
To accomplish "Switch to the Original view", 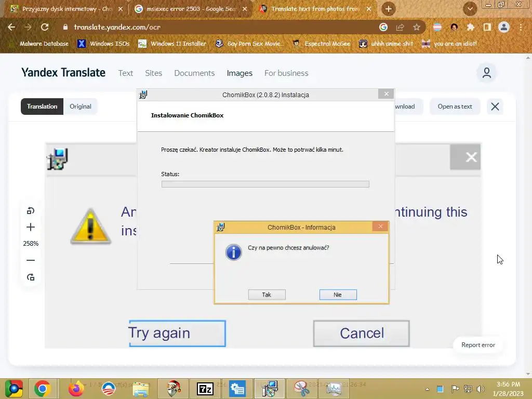I will tap(81, 107).
